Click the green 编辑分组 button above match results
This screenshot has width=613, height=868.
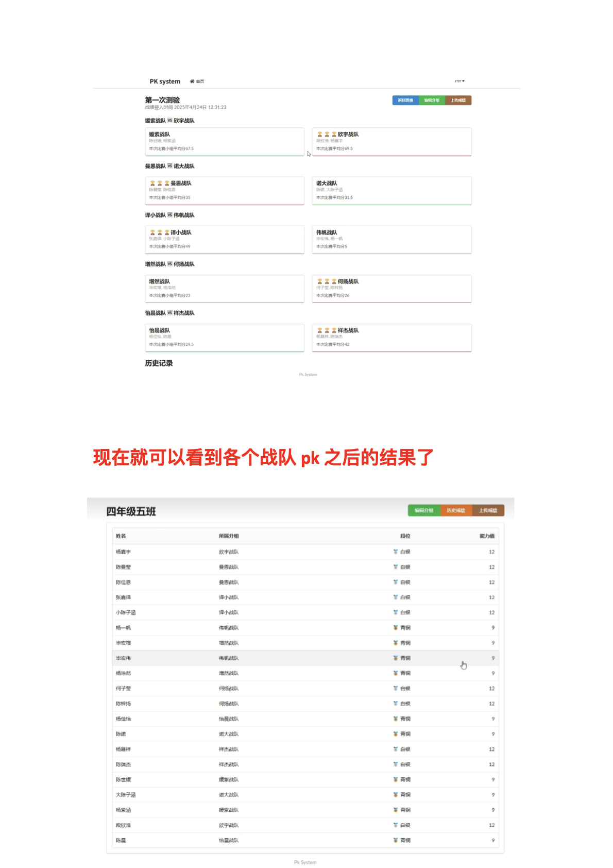point(432,101)
